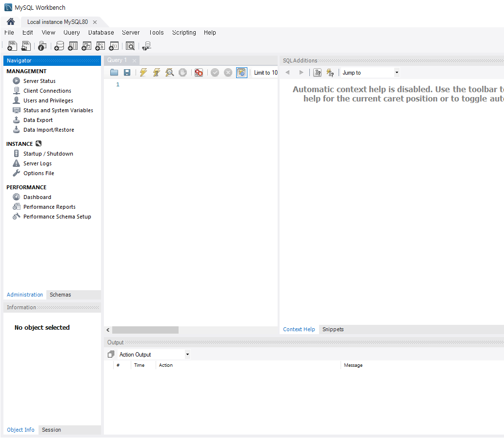
Task: Close the Query 1 tab
Action: (134, 61)
